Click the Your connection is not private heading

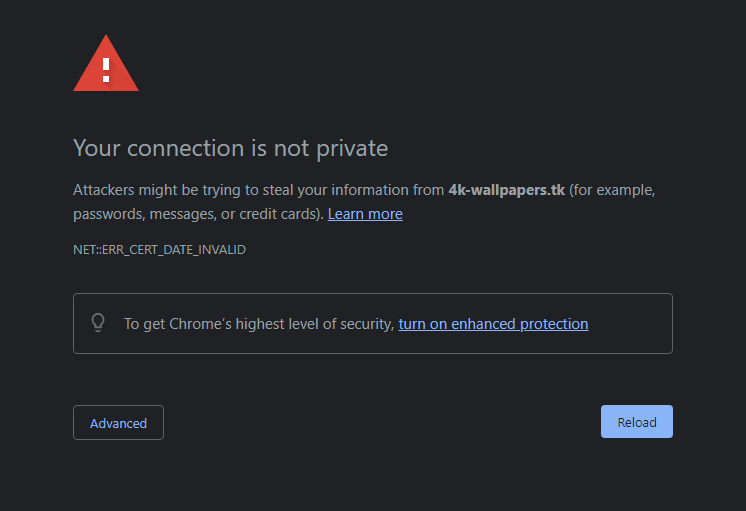pyautogui.click(x=230, y=149)
